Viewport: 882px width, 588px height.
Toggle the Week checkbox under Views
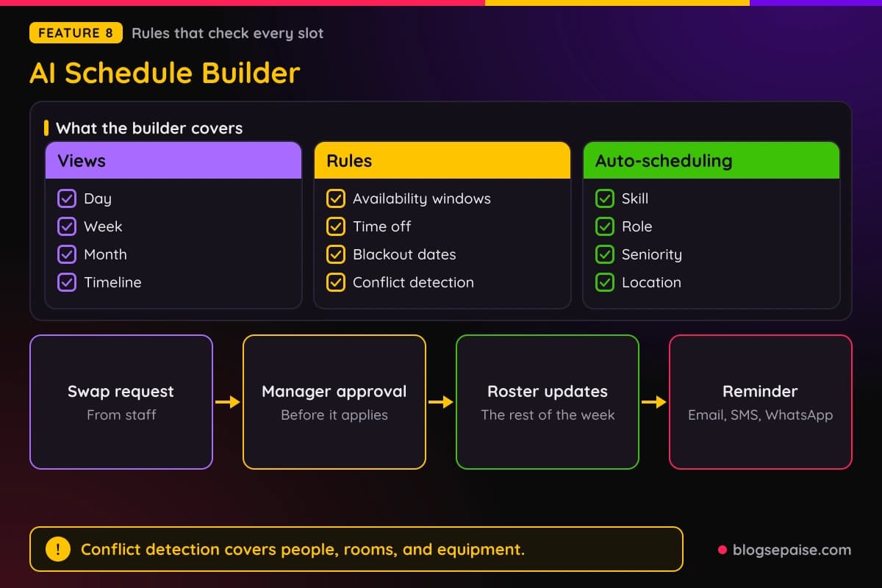(67, 226)
